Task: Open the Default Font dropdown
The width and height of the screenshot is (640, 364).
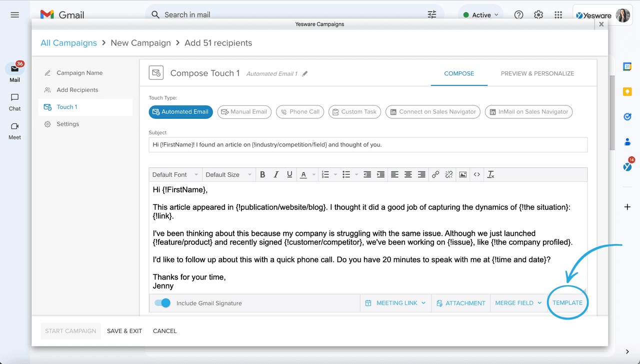Action: click(175, 175)
